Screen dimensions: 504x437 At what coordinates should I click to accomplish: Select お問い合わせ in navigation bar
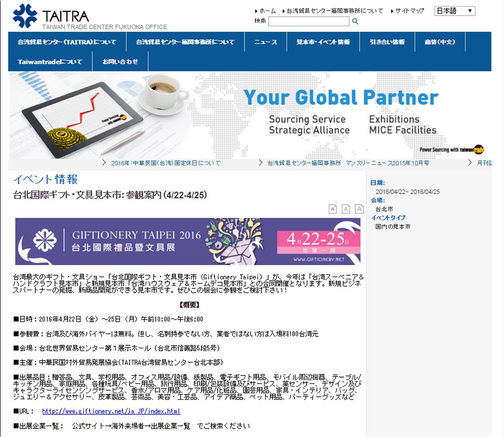[119, 61]
